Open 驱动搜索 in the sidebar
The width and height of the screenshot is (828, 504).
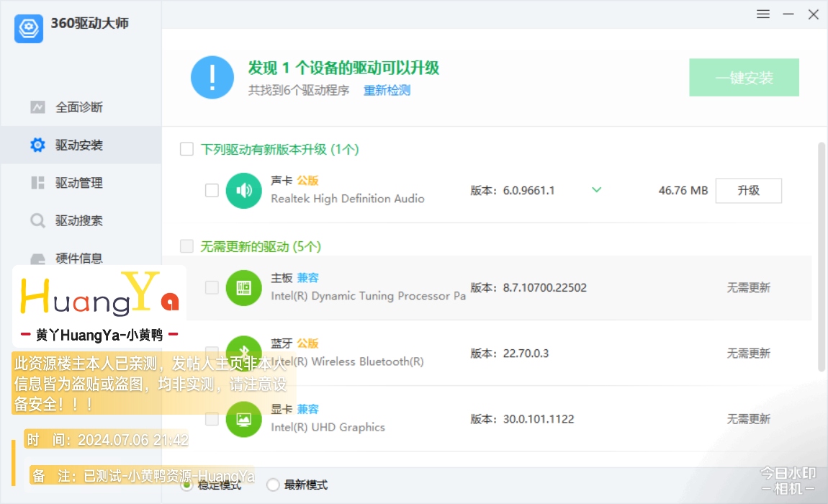pos(81,220)
